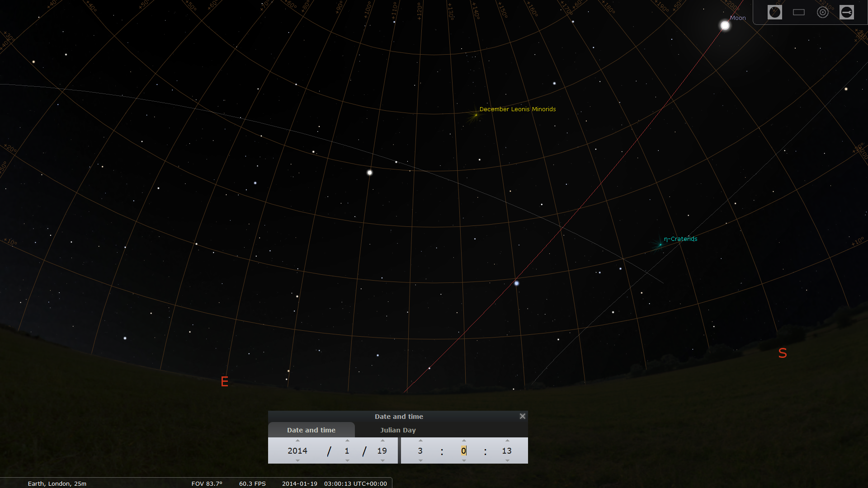The width and height of the screenshot is (868, 488).
Task: Select the η-Craterids meteor shower radiant
Action: (660, 245)
